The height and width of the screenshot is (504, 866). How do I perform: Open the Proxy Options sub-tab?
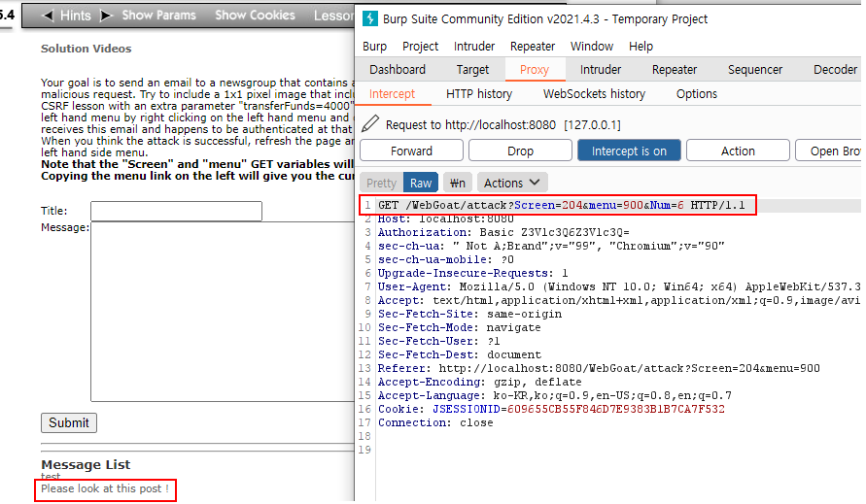coord(697,94)
